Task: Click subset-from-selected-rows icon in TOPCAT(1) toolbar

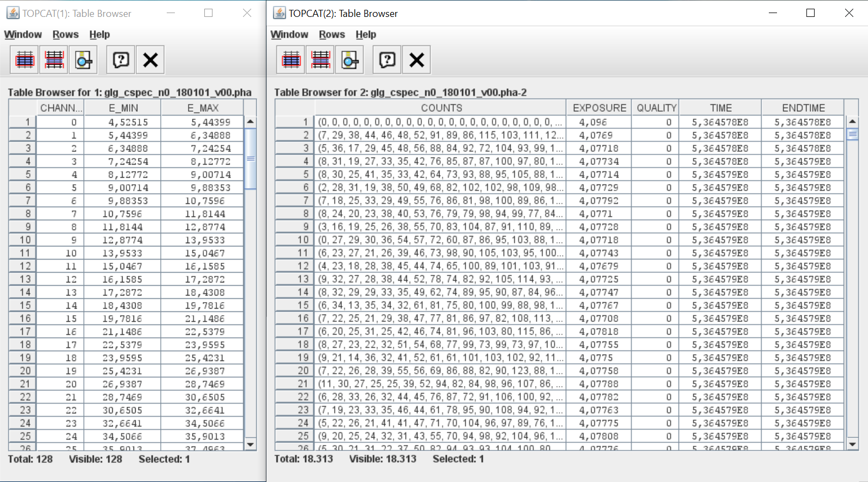Action: tap(25, 59)
